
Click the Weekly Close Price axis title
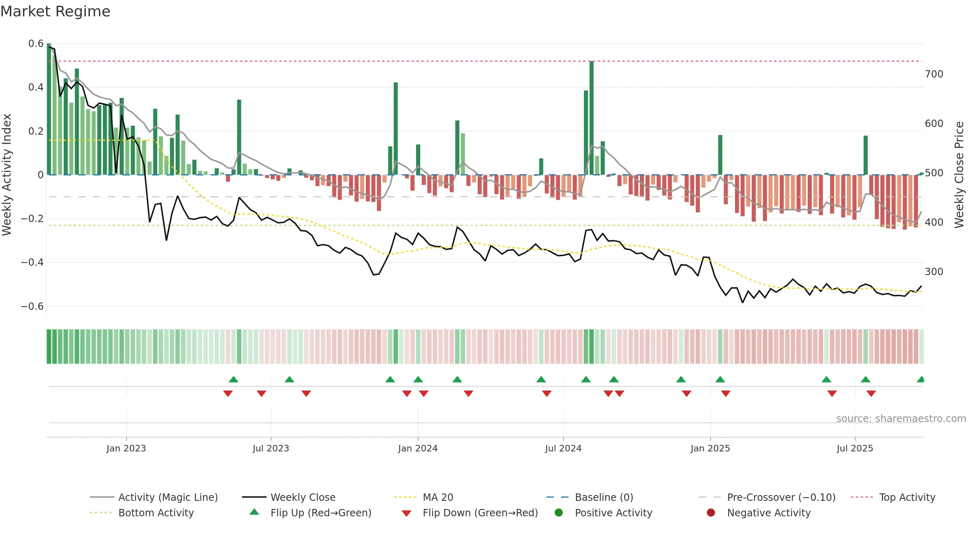959,175
